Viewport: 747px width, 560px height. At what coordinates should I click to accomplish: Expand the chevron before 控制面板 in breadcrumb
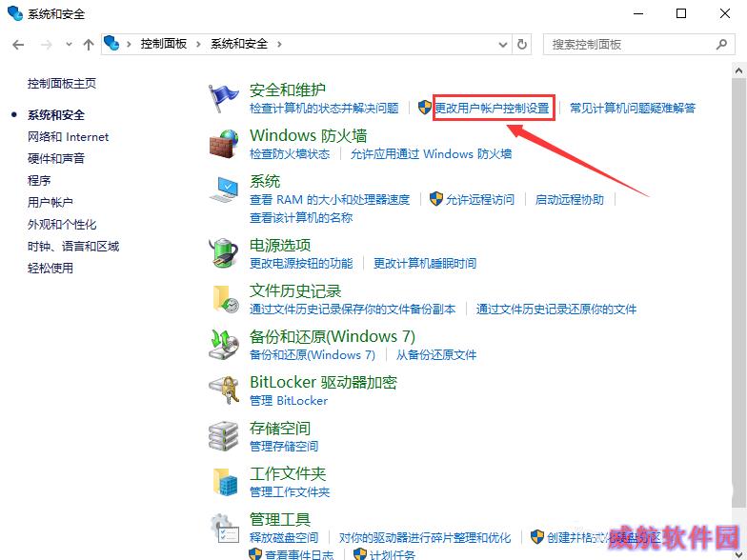(x=129, y=44)
